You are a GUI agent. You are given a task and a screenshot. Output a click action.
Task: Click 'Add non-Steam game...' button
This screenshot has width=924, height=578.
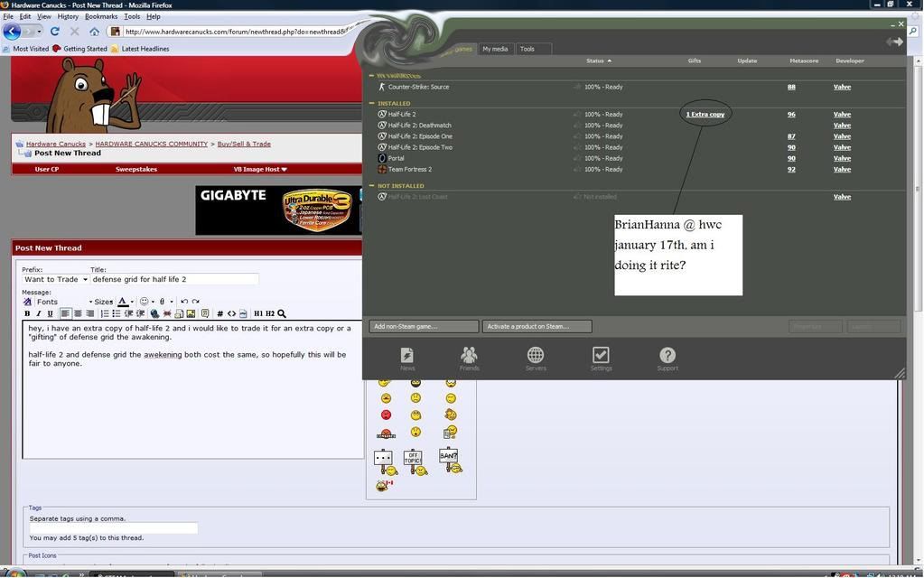tap(424, 326)
